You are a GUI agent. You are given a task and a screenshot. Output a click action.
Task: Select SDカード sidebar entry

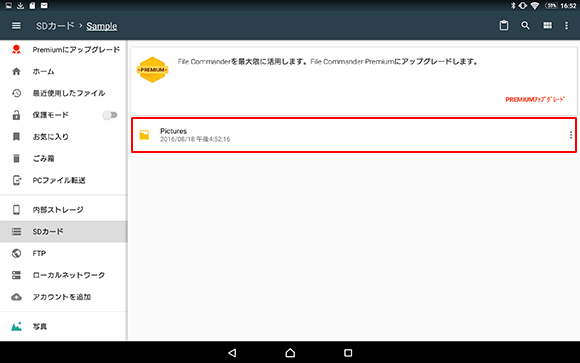point(64,232)
